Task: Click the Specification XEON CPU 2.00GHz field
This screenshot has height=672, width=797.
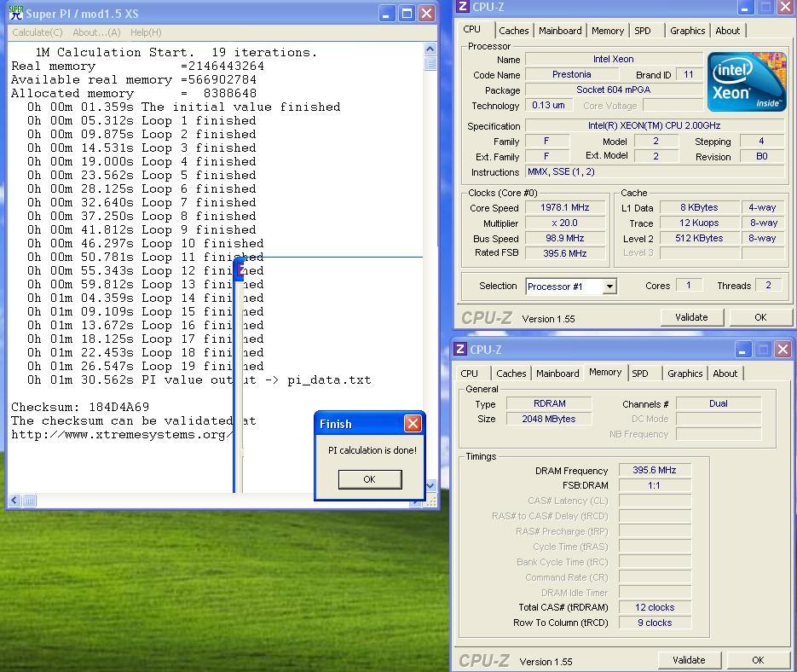Action: (655, 125)
